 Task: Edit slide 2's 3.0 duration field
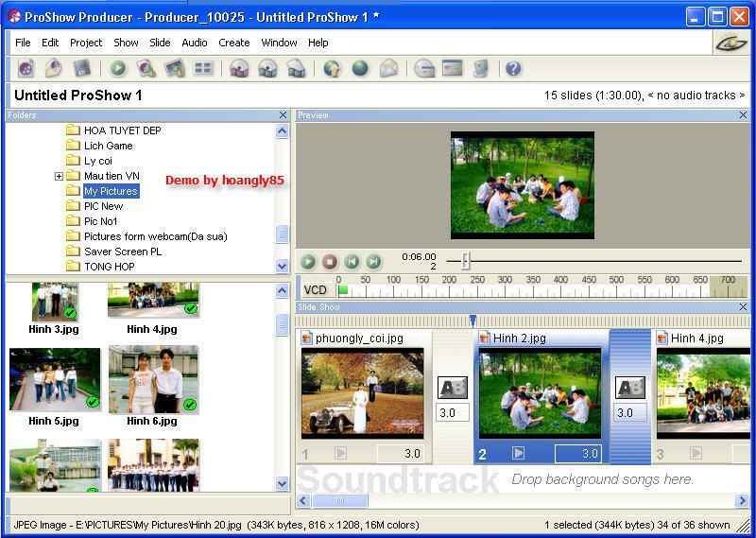pos(577,454)
